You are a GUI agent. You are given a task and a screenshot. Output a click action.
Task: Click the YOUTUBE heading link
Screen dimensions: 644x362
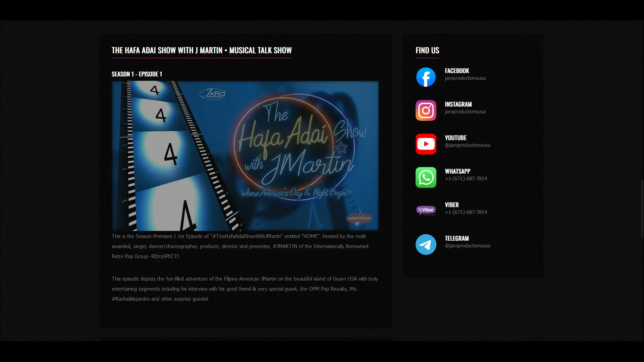pos(455,138)
